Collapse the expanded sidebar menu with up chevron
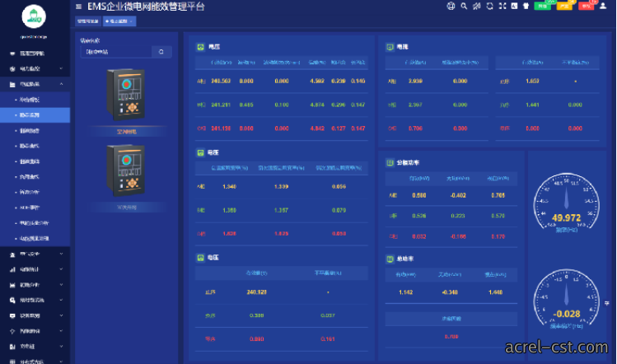This screenshot has width=617, height=364. 61,84
